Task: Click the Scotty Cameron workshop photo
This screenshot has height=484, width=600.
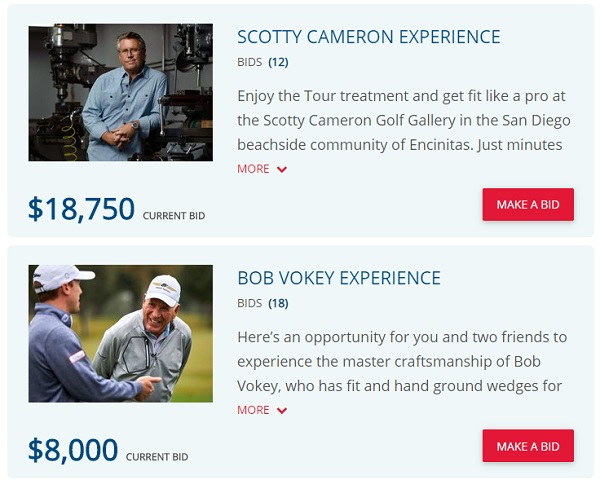Action: pyautogui.click(x=121, y=92)
